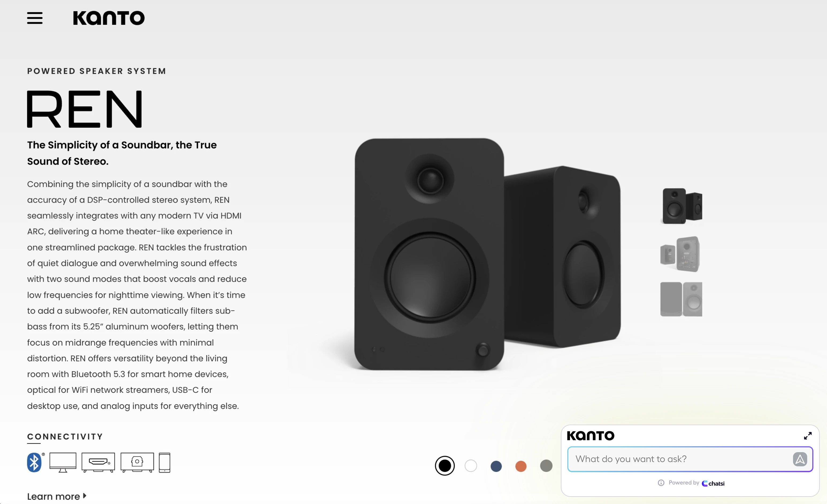Click the computer monitor connectivity icon

pyautogui.click(x=63, y=462)
